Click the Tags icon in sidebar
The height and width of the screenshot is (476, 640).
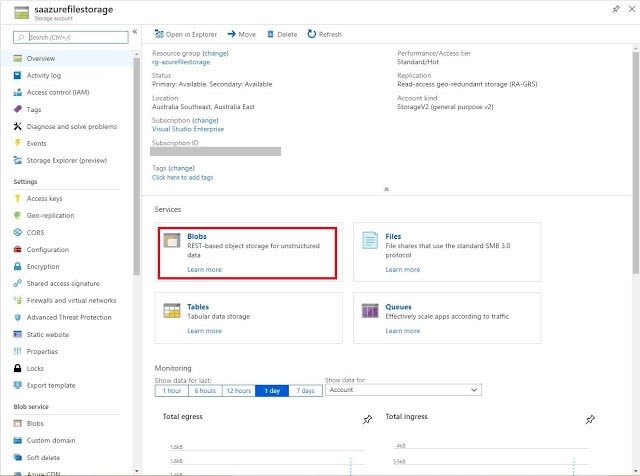tap(17, 109)
